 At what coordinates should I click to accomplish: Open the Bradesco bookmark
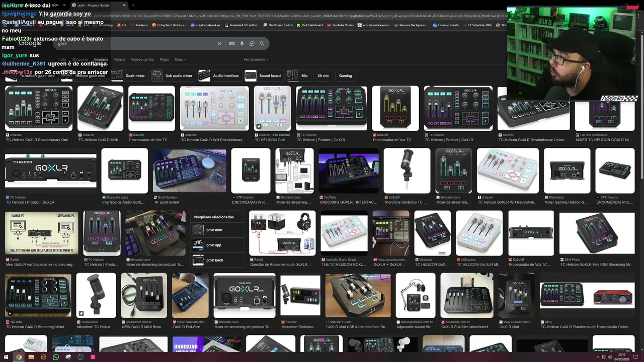139,25
